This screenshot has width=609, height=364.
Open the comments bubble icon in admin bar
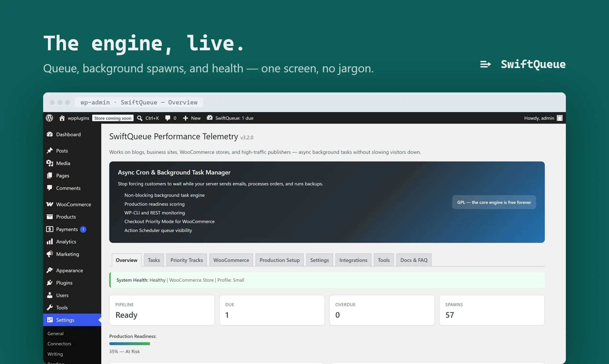(168, 118)
